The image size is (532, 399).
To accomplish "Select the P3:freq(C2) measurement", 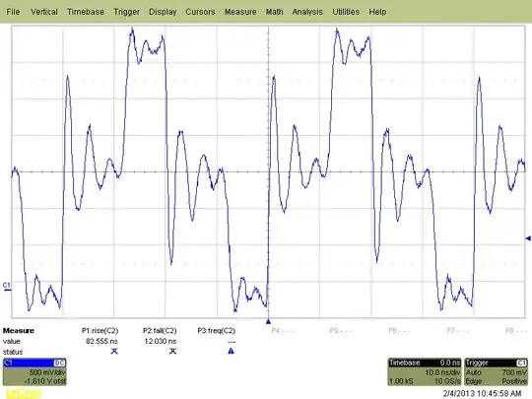I will click(x=217, y=331).
